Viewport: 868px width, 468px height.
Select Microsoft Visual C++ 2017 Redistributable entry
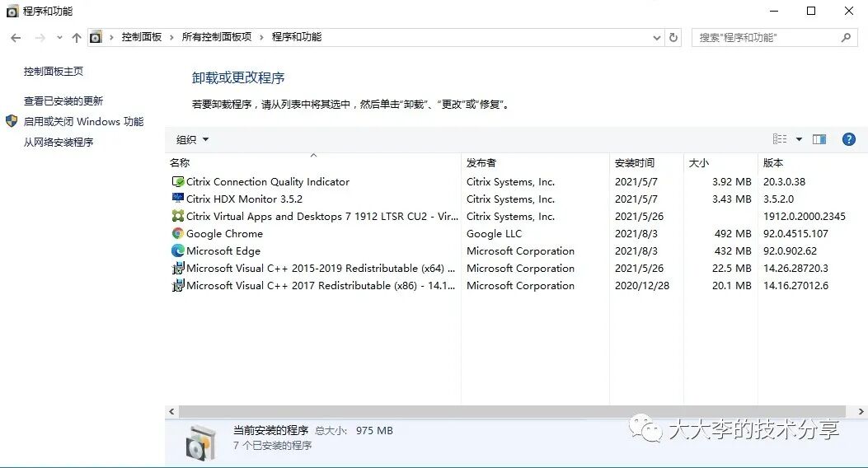point(321,285)
